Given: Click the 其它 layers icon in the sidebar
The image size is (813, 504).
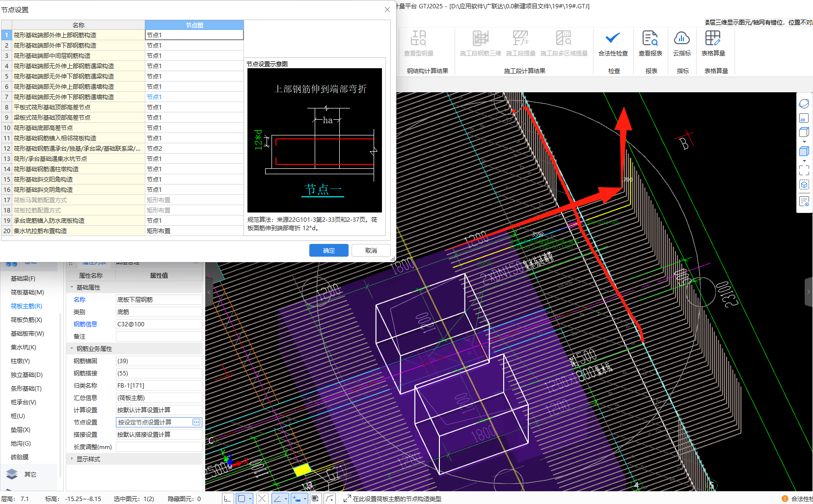Looking at the screenshot, I should point(12,474).
